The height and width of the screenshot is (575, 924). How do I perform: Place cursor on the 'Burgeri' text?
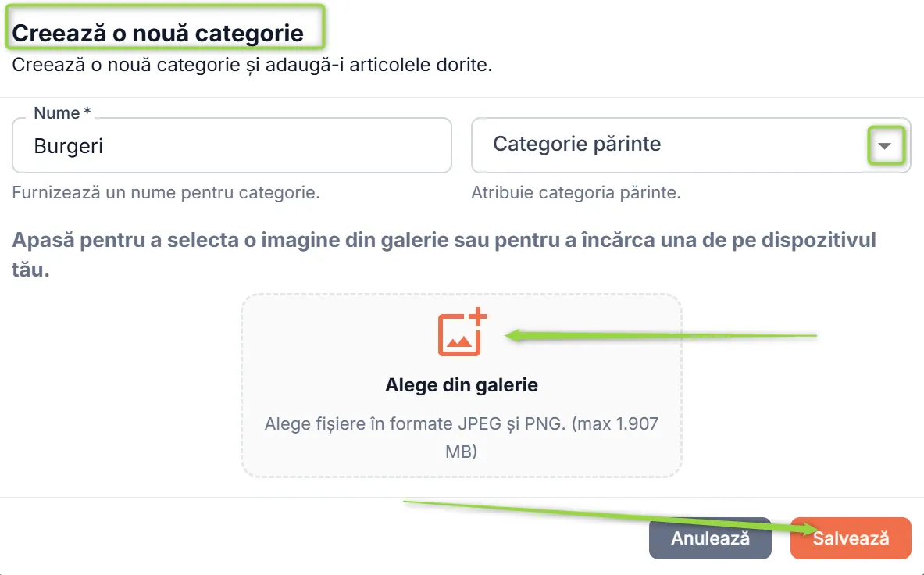click(69, 146)
